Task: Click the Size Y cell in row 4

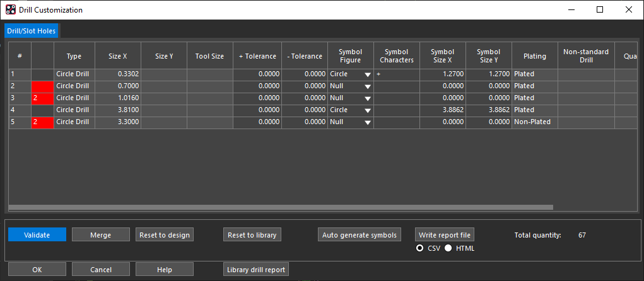Action: (164, 110)
